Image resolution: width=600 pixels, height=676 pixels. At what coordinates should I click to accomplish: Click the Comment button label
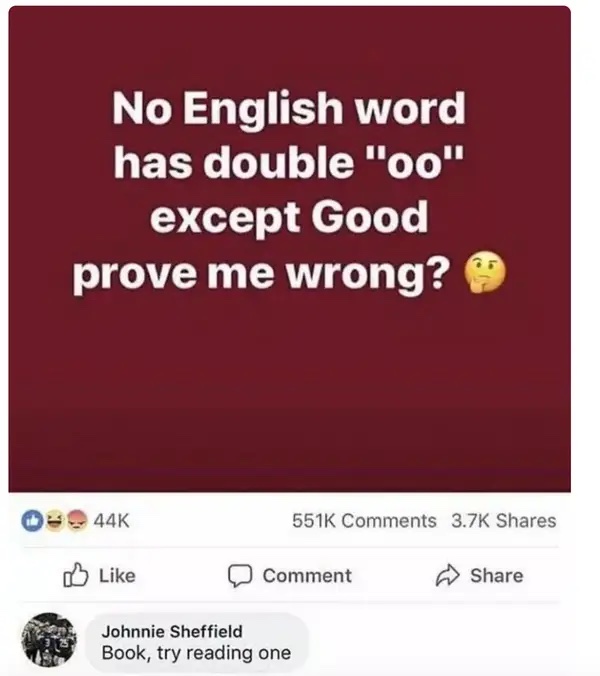point(307,576)
